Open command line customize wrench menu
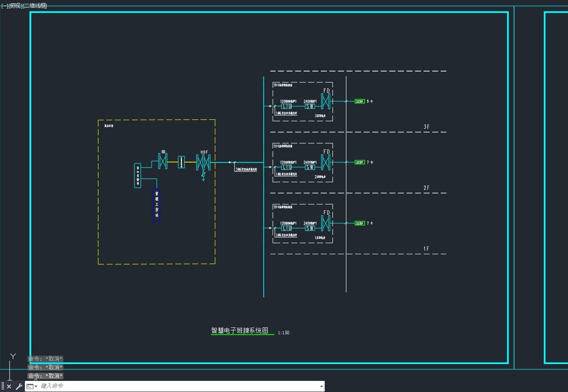The image size is (568, 392). (19, 386)
